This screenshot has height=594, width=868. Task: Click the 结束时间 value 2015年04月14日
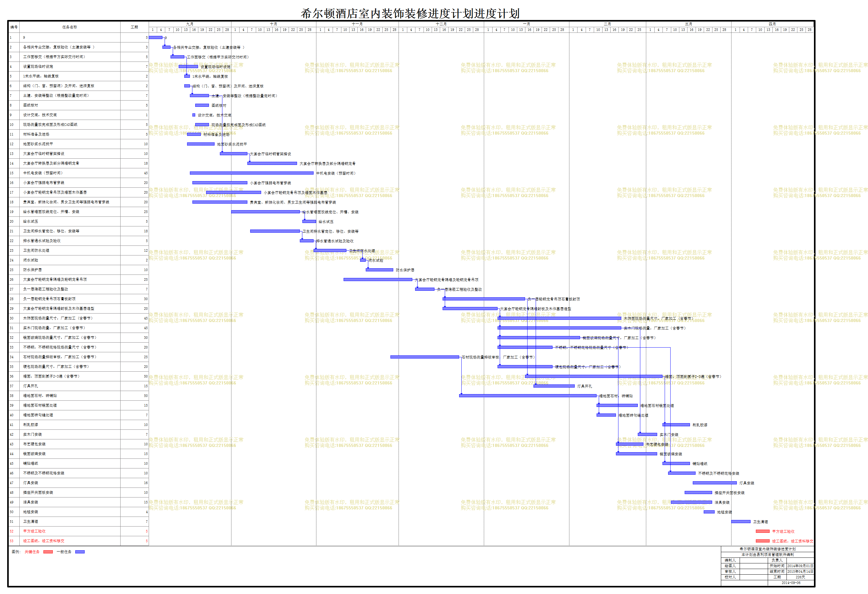800,572
